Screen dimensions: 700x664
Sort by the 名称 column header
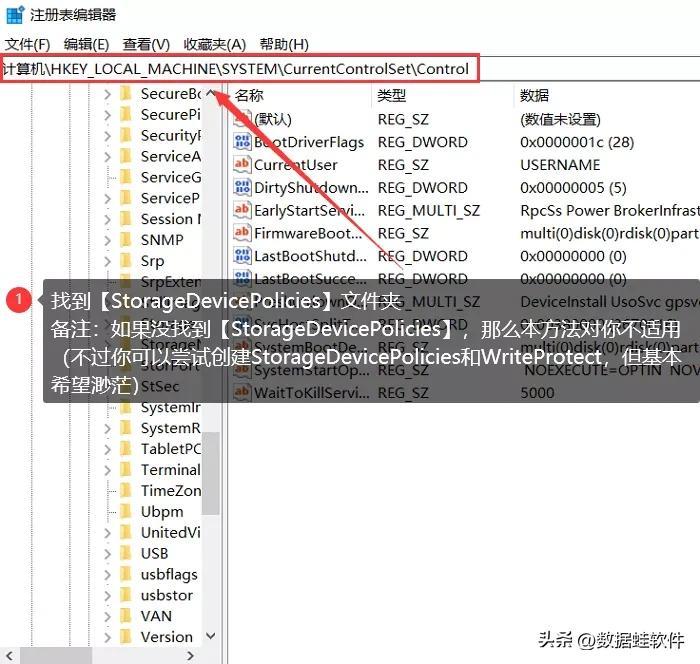pos(249,95)
